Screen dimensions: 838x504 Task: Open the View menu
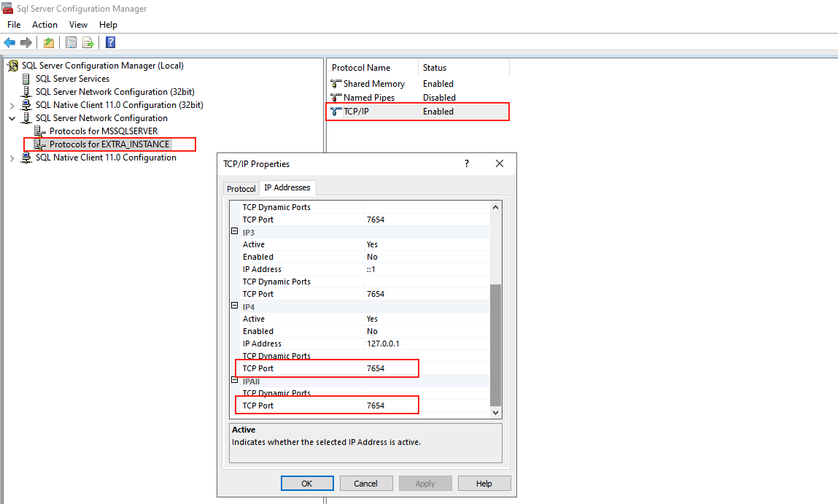[x=78, y=25]
